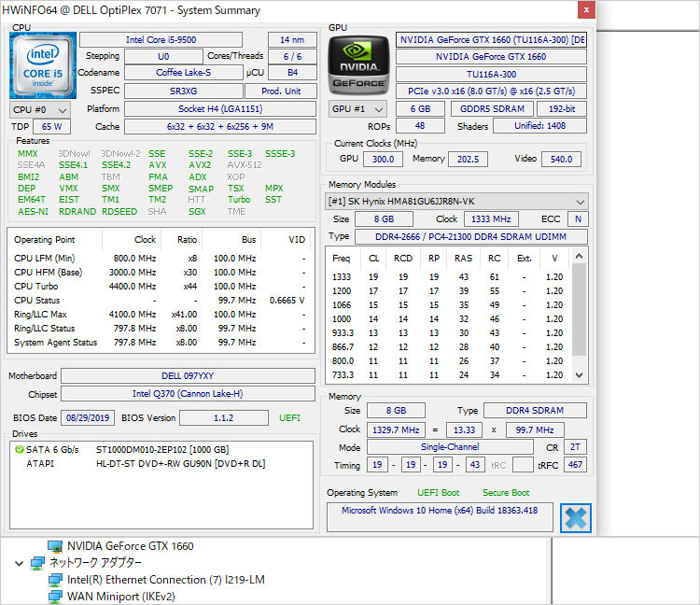
Task: Click the 0.6665 V VID value
Action: click(287, 301)
